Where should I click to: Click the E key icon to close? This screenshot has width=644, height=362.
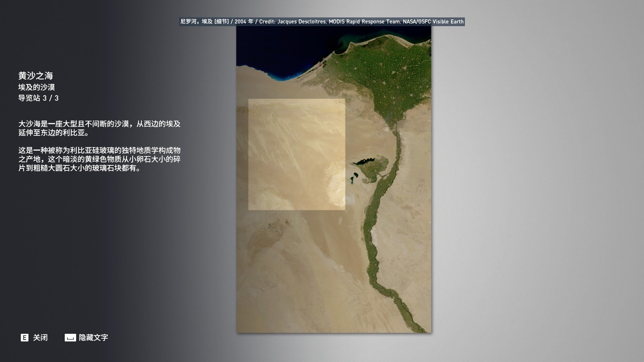25,337
